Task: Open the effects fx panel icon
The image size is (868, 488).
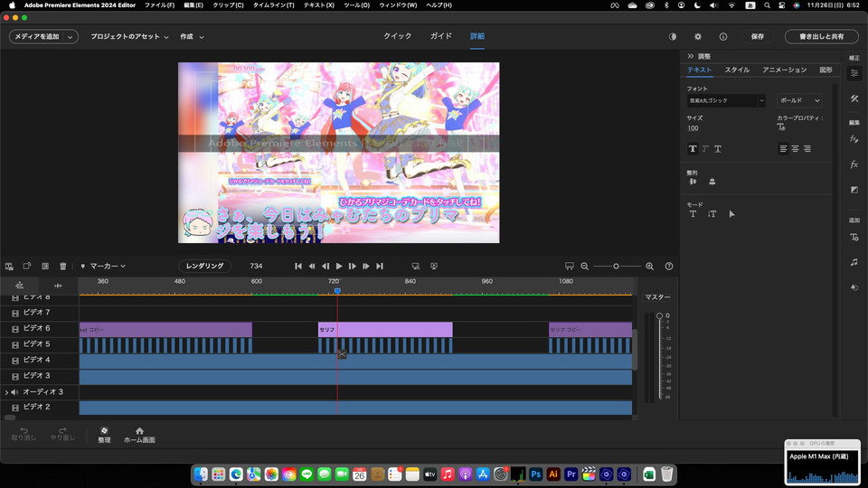Action: click(854, 164)
